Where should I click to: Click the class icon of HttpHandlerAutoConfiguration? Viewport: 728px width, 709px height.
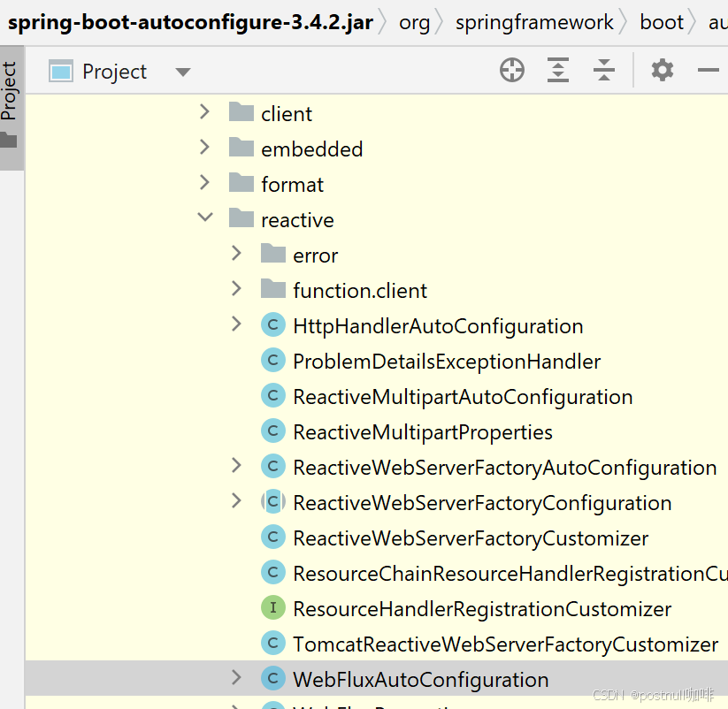point(273,324)
